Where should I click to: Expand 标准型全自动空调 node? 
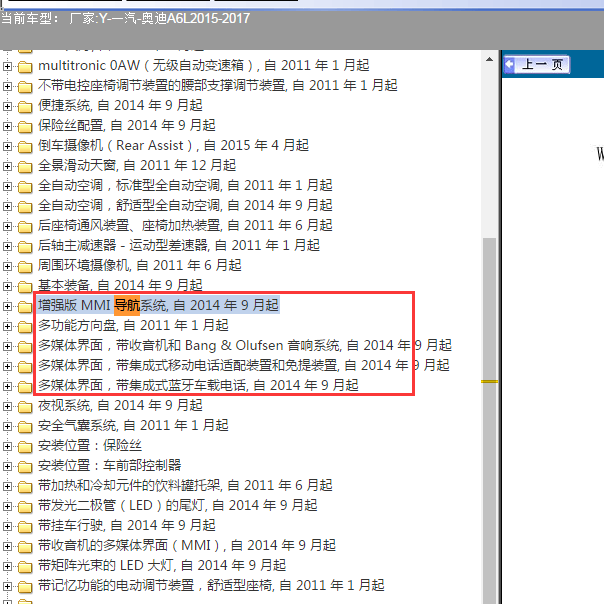point(7,186)
